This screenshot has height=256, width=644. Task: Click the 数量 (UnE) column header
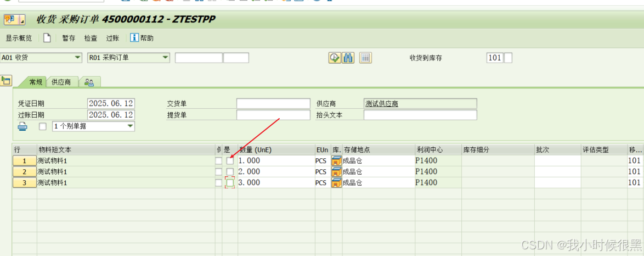[x=276, y=149]
